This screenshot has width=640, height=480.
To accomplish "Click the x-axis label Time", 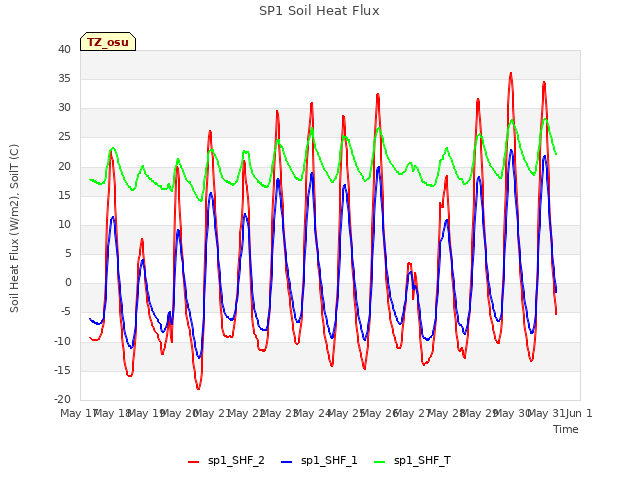I will (x=566, y=429).
